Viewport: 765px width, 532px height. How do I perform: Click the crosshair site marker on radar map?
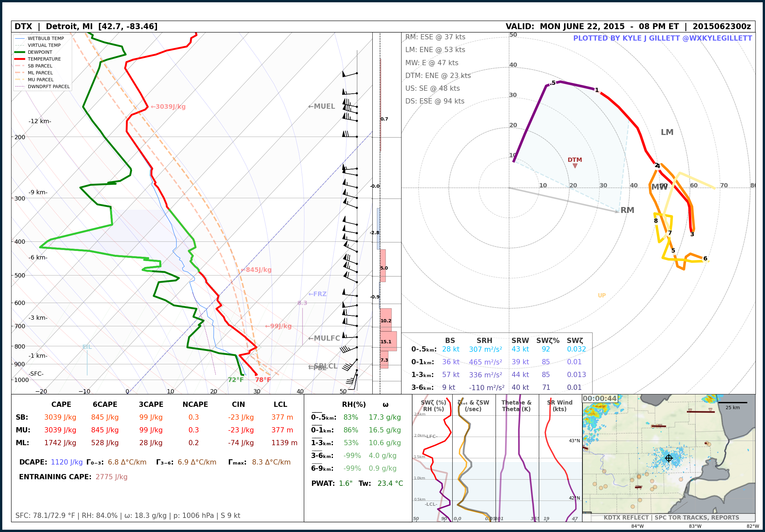[x=668, y=458]
